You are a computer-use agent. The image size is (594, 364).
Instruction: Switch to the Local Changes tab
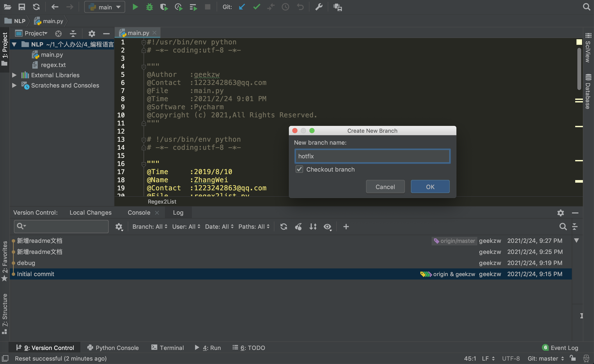click(x=90, y=213)
